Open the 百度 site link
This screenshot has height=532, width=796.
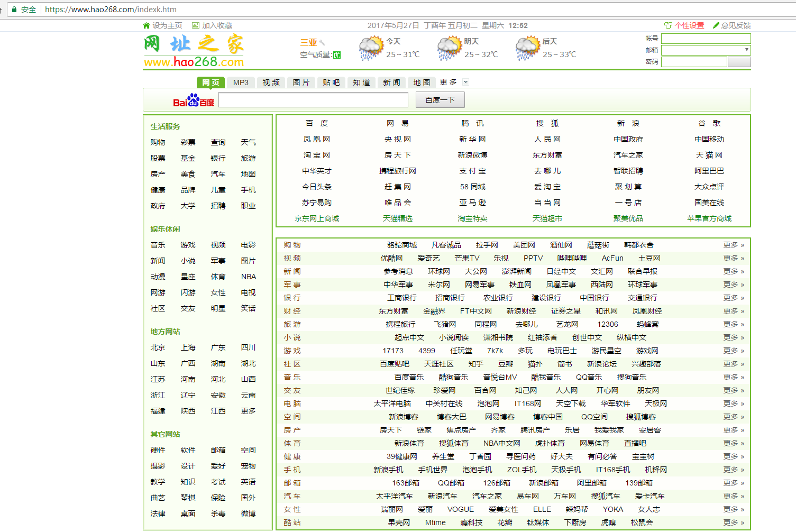317,123
